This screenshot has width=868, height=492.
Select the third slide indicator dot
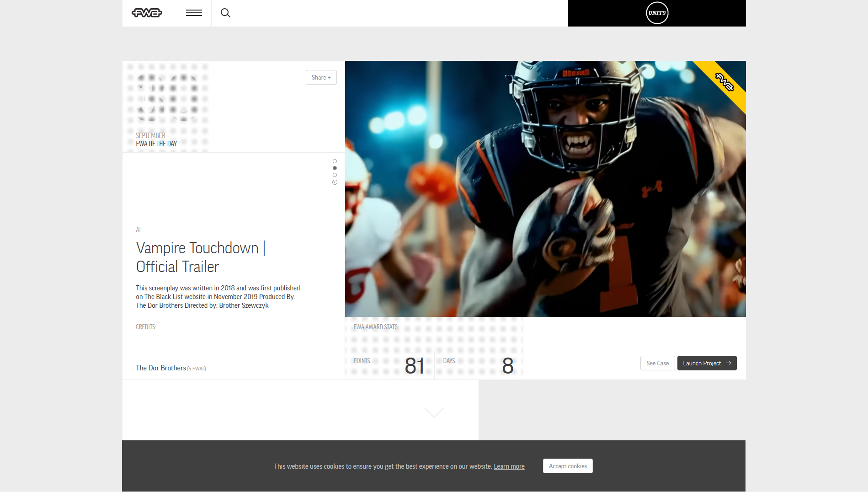335,175
